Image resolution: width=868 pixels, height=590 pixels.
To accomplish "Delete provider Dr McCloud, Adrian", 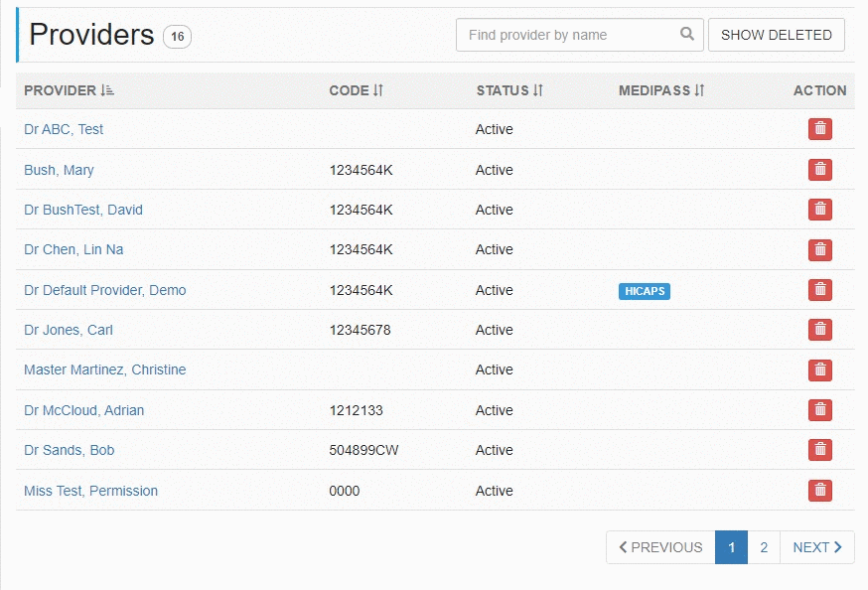I will click(x=820, y=410).
